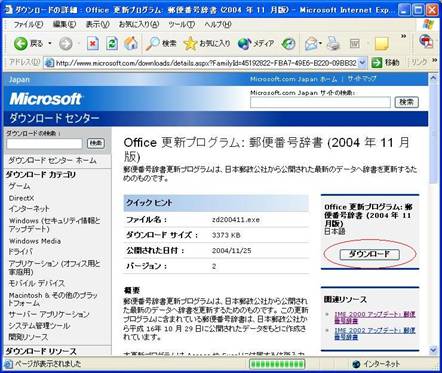The image size is (442, 373).
Task: Click the Internet Explorer title bar icon
Action: pyautogui.click(x=8, y=10)
